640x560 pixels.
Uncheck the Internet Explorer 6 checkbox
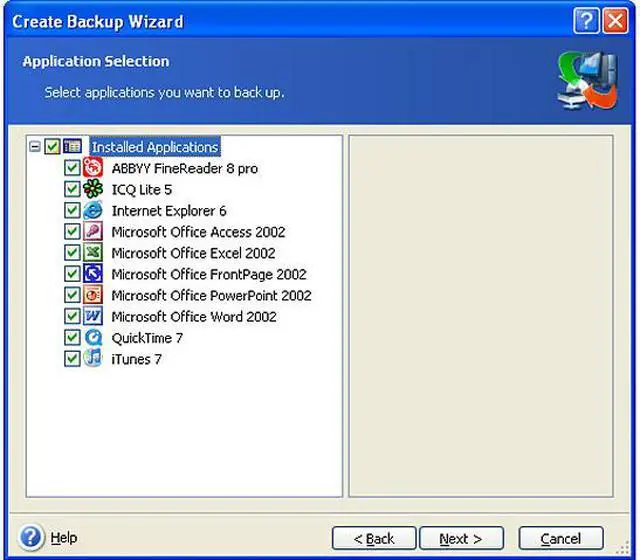(72, 210)
